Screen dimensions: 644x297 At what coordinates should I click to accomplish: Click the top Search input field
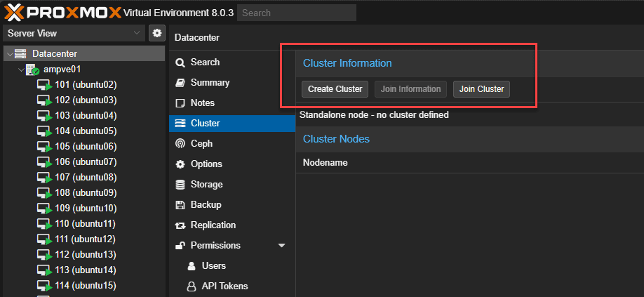297,13
